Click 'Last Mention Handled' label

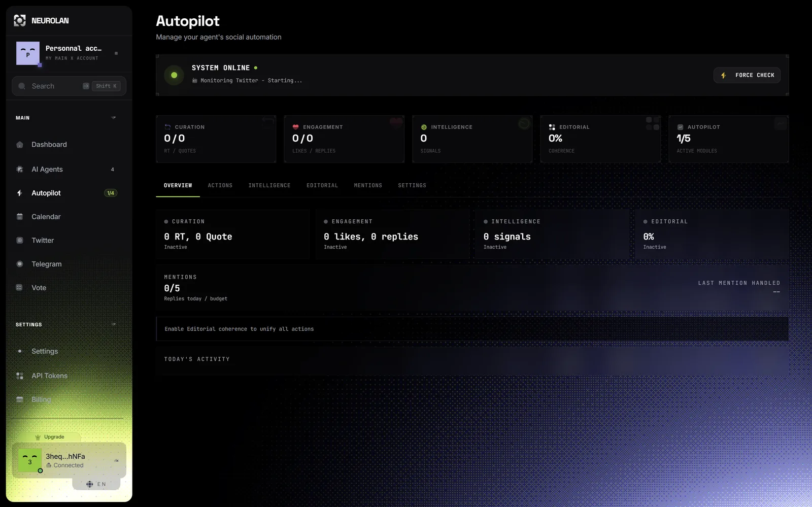pyautogui.click(x=739, y=283)
